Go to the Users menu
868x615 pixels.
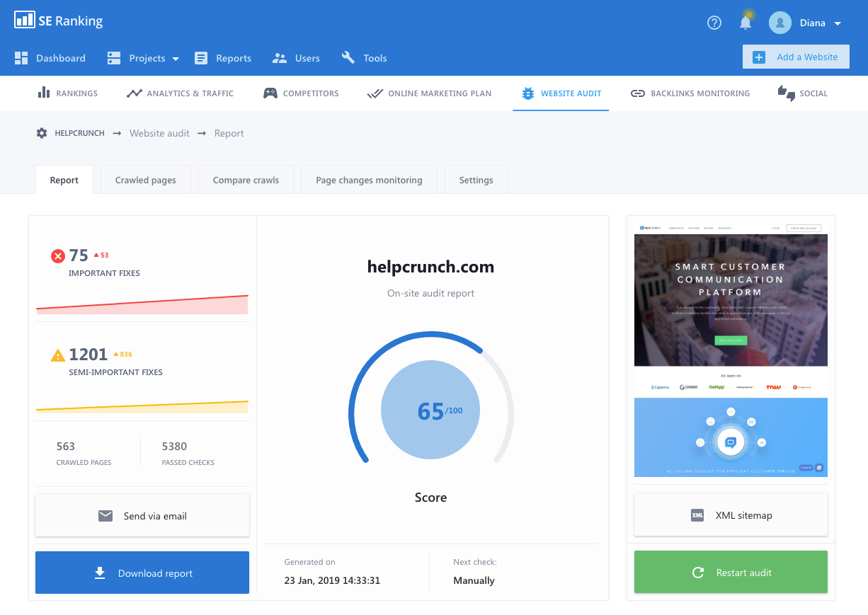[296, 58]
